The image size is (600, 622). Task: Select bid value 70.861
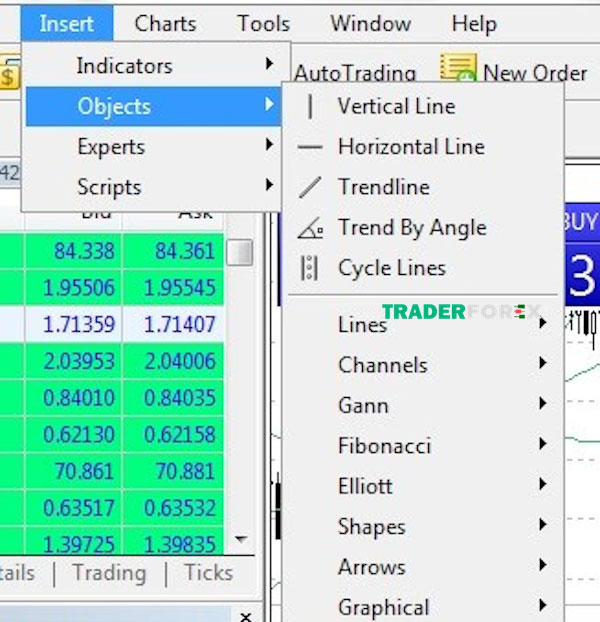tap(84, 471)
